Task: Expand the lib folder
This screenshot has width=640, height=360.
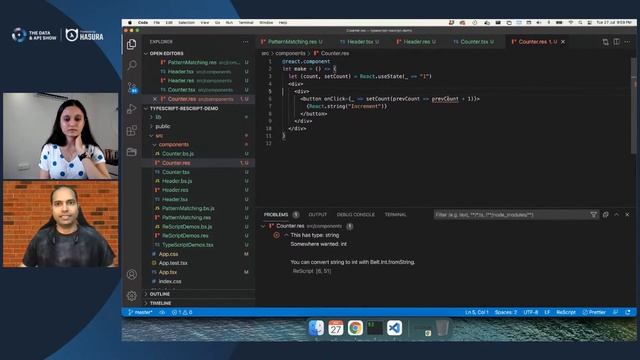Action: [x=158, y=117]
